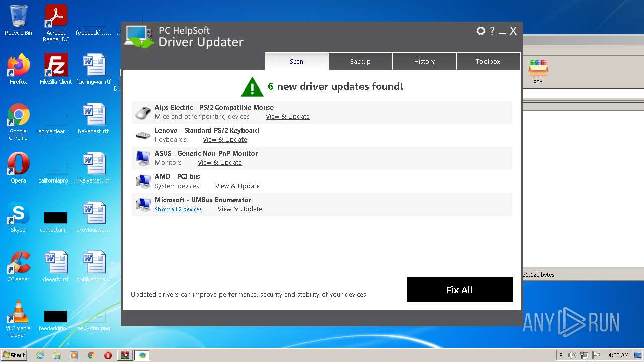Viewport: 644px width, 362px height.
Task: Open havebest.rtf document
Action: pyautogui.click(x=94, y=119)
